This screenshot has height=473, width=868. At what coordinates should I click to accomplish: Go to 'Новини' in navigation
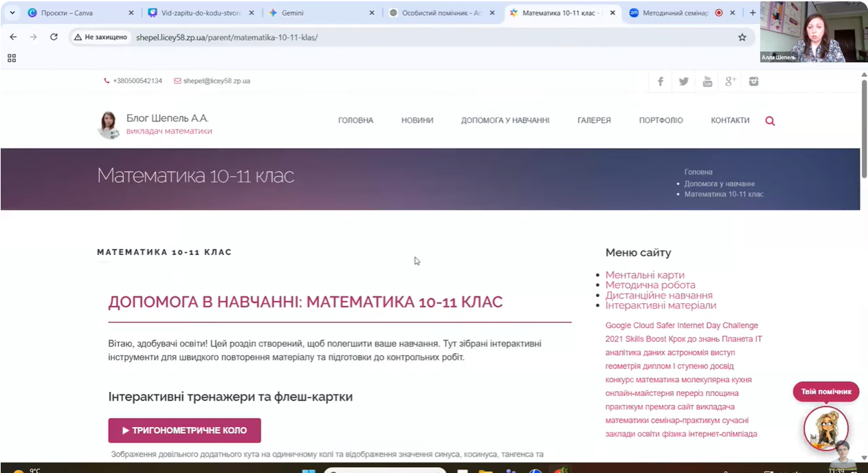pyautogui.click(x=417, y=120)
